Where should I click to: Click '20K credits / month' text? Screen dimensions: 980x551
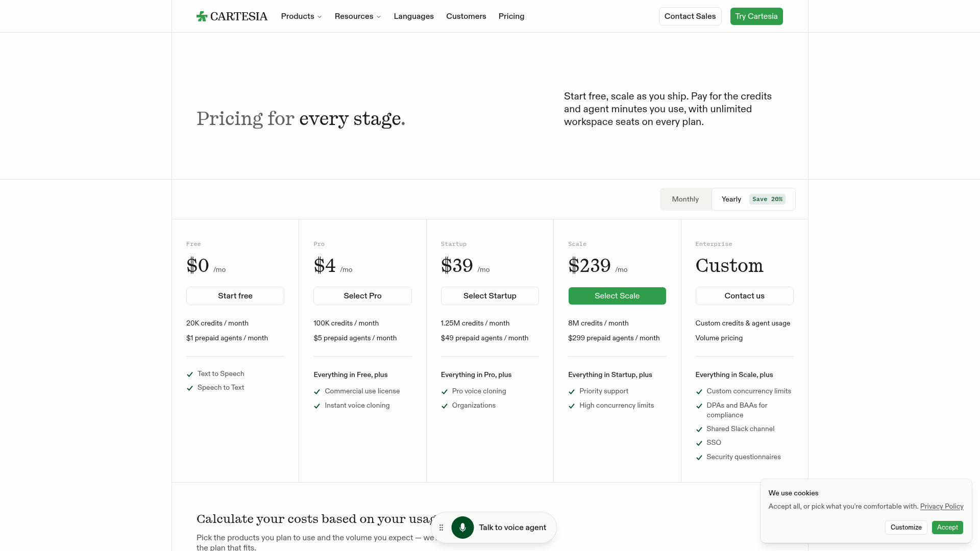(x=217, y=323)
